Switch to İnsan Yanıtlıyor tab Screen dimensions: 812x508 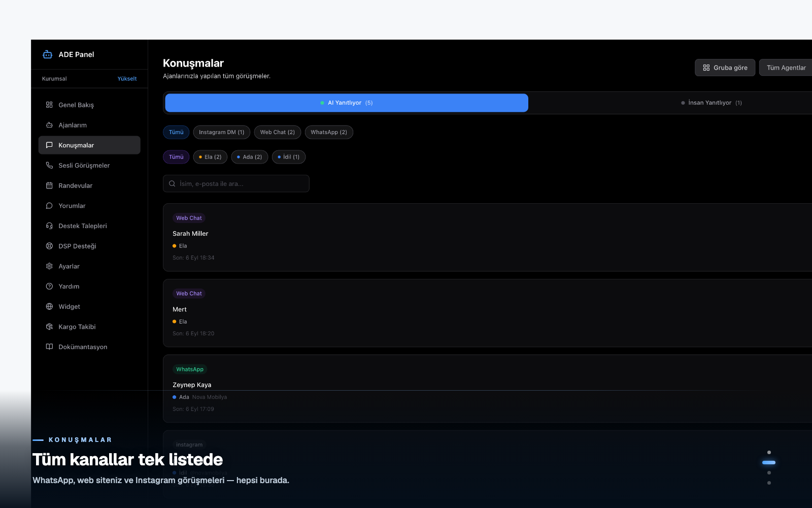711,103
